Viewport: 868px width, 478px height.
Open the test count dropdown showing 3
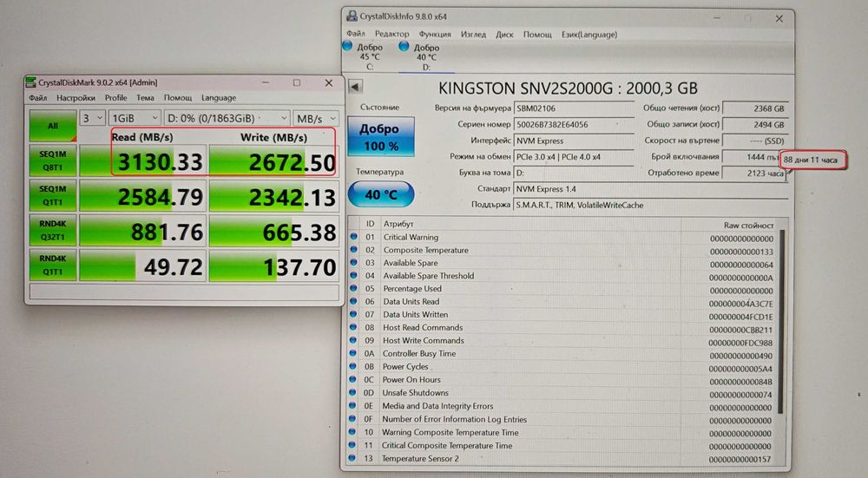point(93,118)
